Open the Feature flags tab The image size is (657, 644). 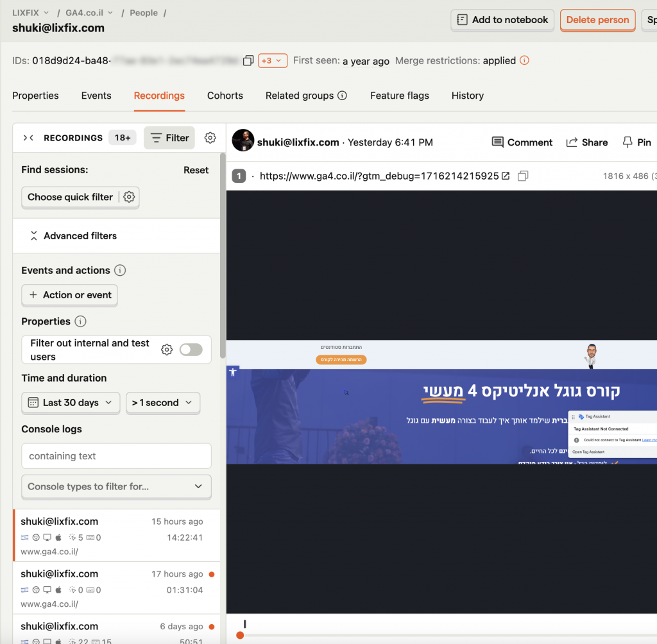pyautogui.click(x=400, y=96)
